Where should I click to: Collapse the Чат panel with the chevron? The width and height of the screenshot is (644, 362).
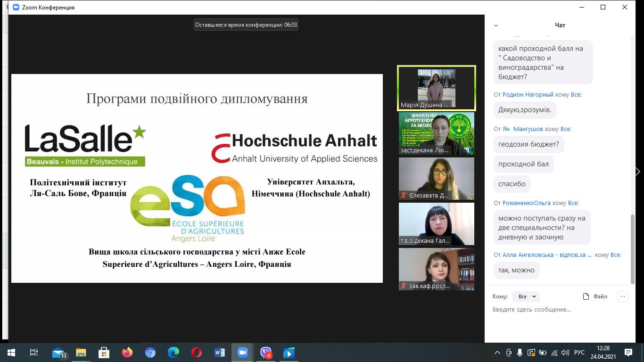coord(496,25)
